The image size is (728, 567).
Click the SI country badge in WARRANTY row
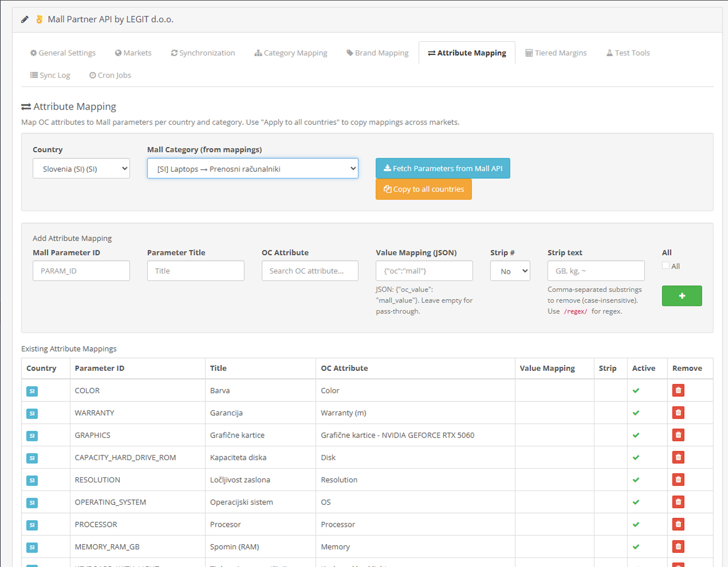point(32,414)
